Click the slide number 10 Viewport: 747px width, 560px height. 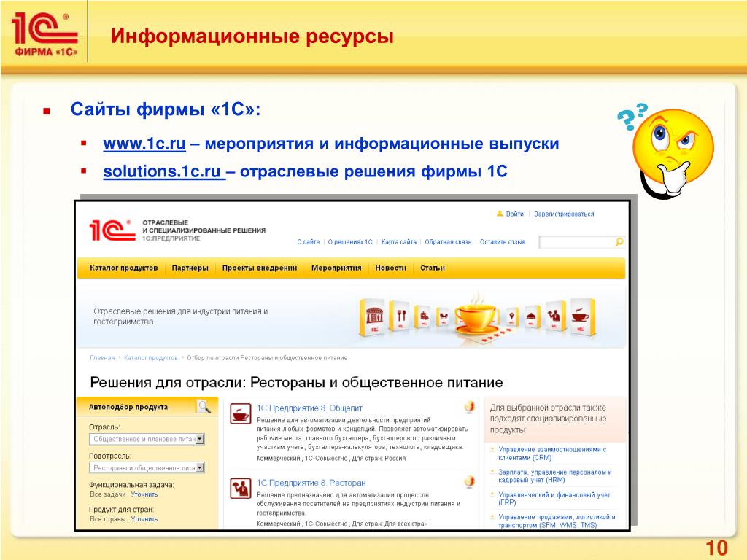pos(716,548)
